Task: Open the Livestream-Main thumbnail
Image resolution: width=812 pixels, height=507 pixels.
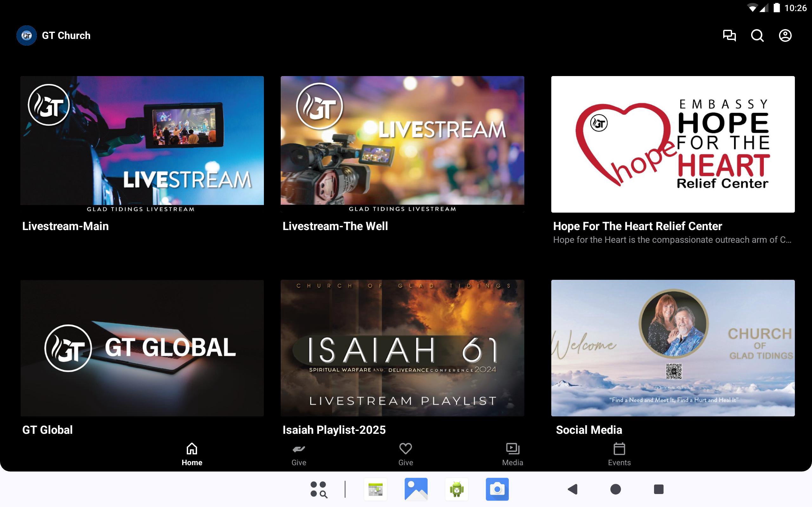Action: pyautogui.click(x=142, y=144)
